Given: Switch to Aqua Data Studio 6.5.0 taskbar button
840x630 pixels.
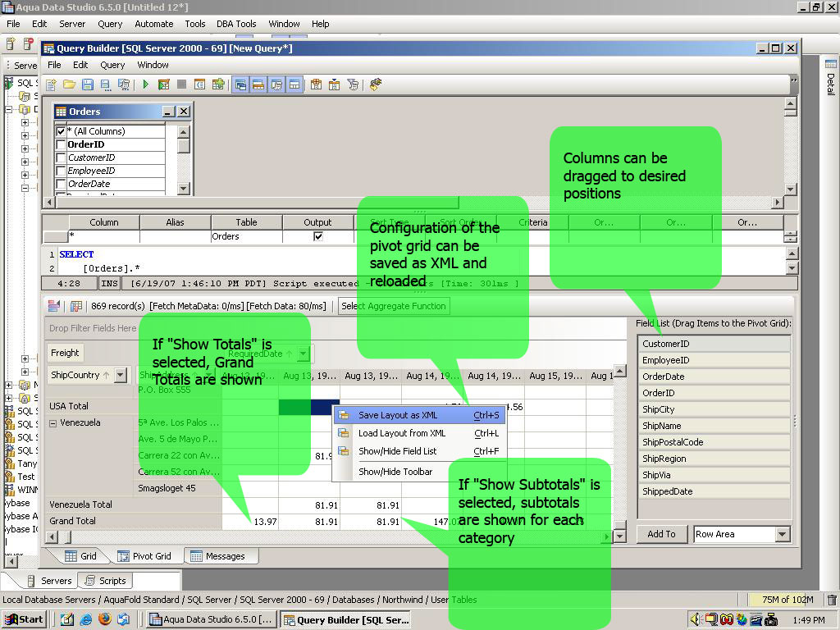Looking at the screenshot, I should click(x=211, y=620).
